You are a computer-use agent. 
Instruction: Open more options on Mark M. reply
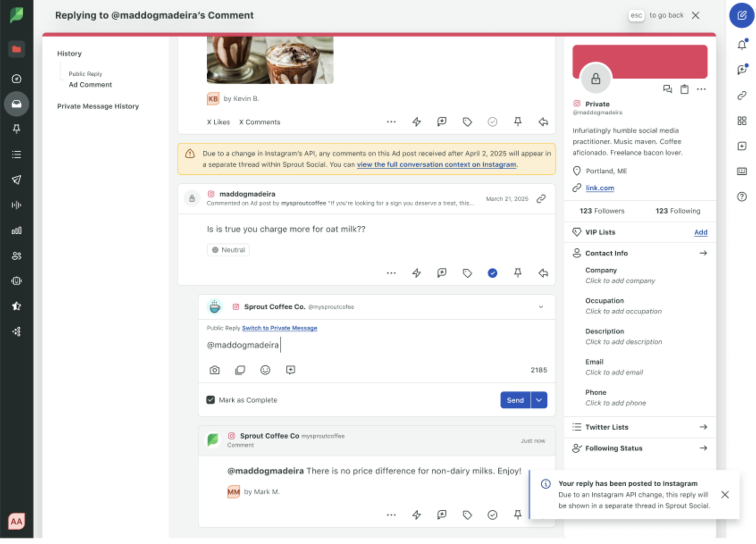[391, 515]
